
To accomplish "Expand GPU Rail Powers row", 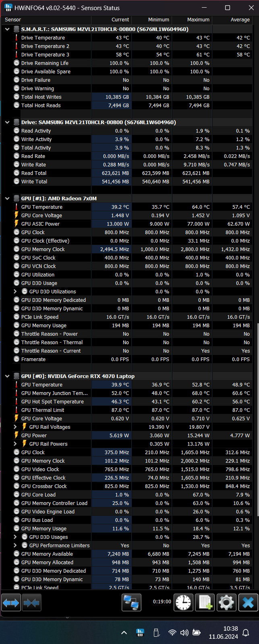I will click(x=15, y=444).
